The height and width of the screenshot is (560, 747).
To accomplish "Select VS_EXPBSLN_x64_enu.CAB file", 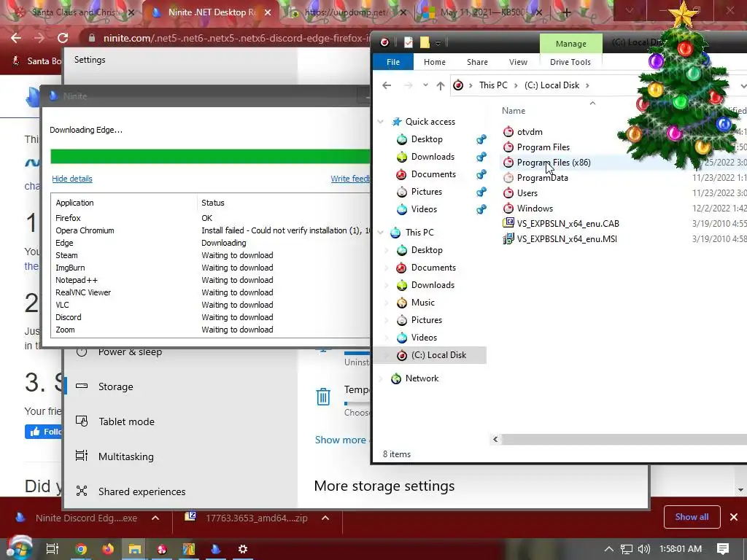I will (568, 223).
